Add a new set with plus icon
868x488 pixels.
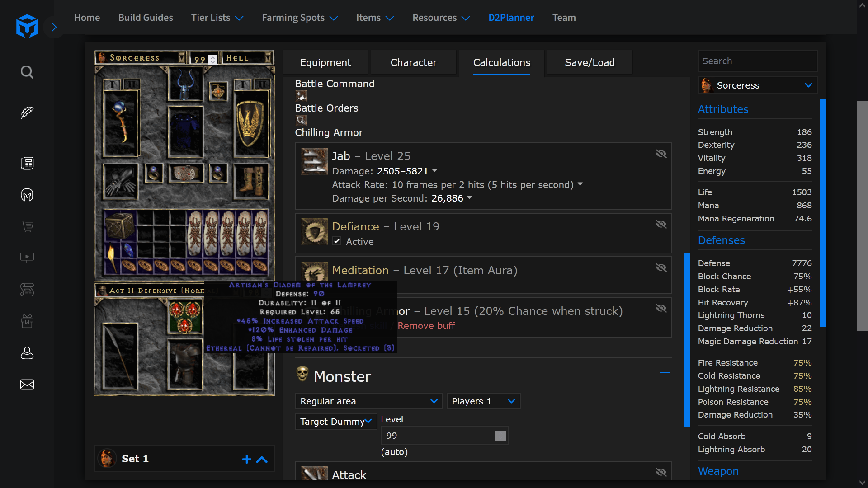click(246, 459)
